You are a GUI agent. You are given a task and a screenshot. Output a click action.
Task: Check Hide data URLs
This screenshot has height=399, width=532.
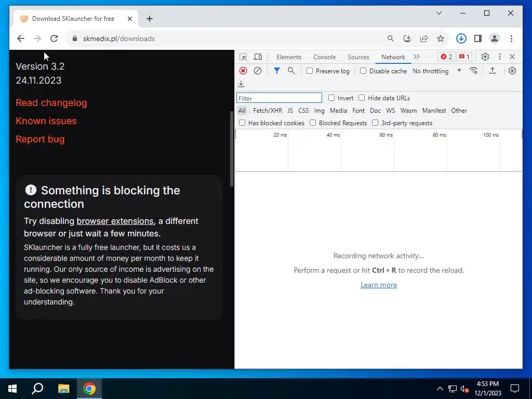coord(362,98)
